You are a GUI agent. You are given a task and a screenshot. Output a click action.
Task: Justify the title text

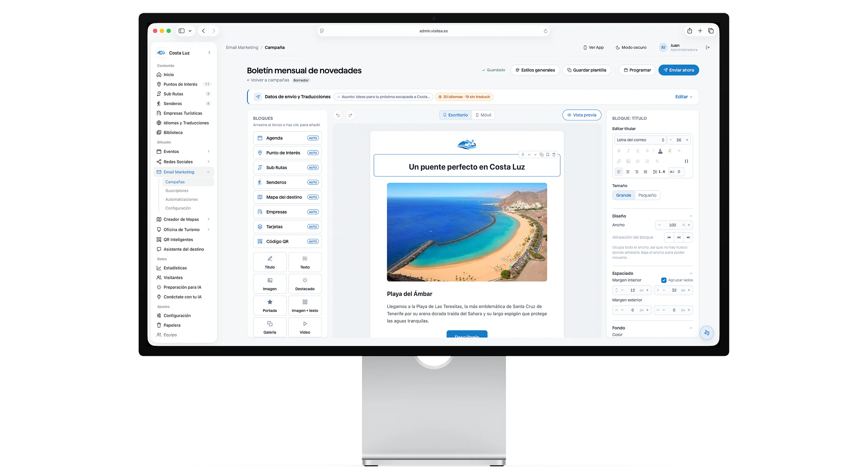click(x=645, y=172)
